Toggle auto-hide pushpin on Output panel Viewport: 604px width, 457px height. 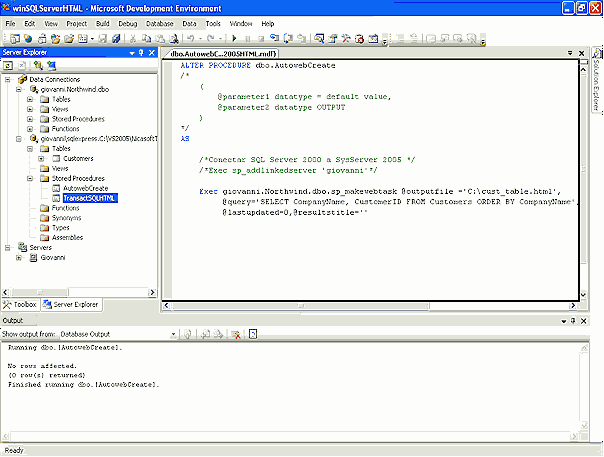tap(573, 321)
